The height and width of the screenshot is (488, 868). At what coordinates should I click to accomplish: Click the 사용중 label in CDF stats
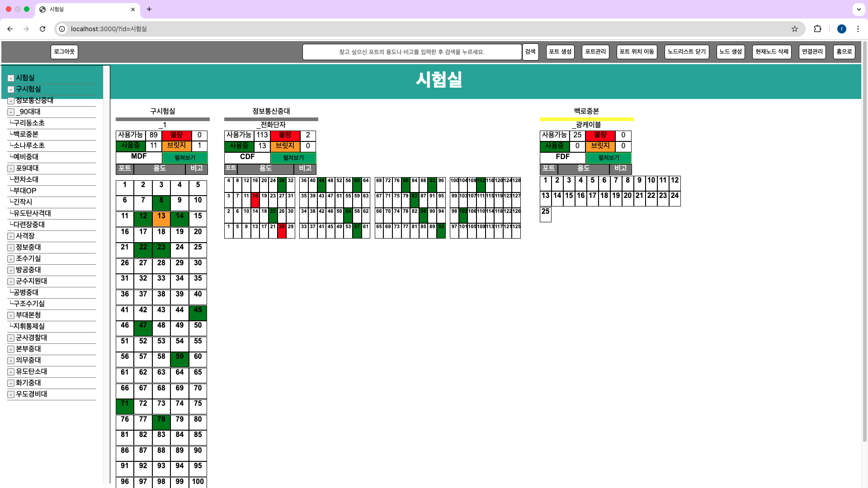(239, 146)
